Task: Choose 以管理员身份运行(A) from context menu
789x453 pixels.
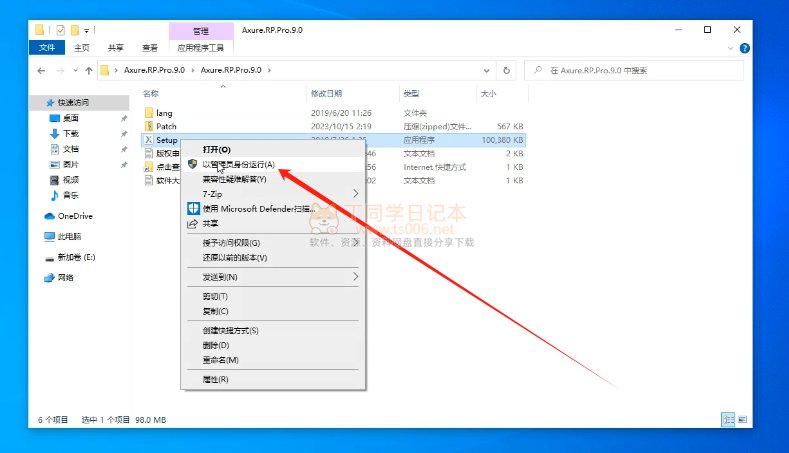Action: 273,164
